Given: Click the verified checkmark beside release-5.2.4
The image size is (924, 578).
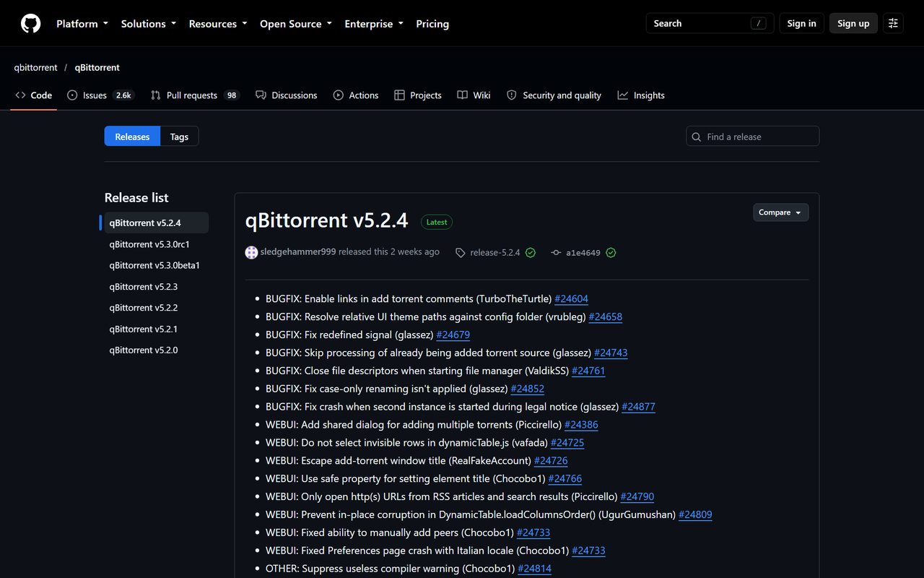Looking at the screenshot, I should (531, 253).
